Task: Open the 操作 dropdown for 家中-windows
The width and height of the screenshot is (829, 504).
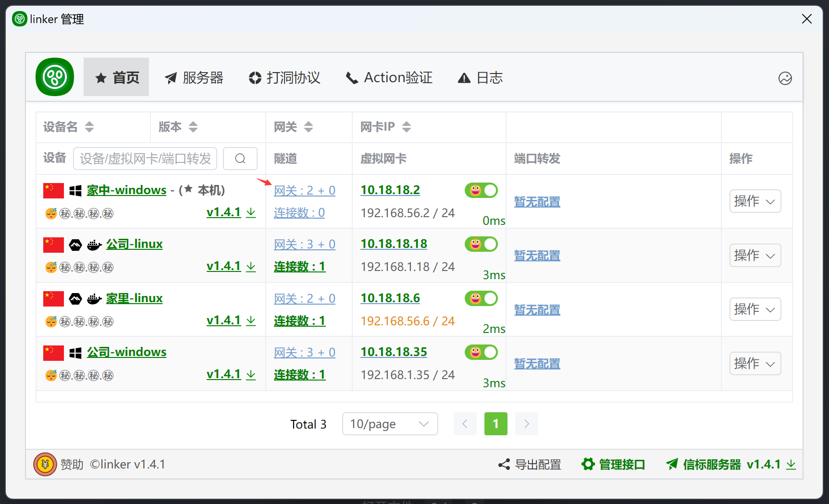Action: pyautogui.click(x=755, y=201)
